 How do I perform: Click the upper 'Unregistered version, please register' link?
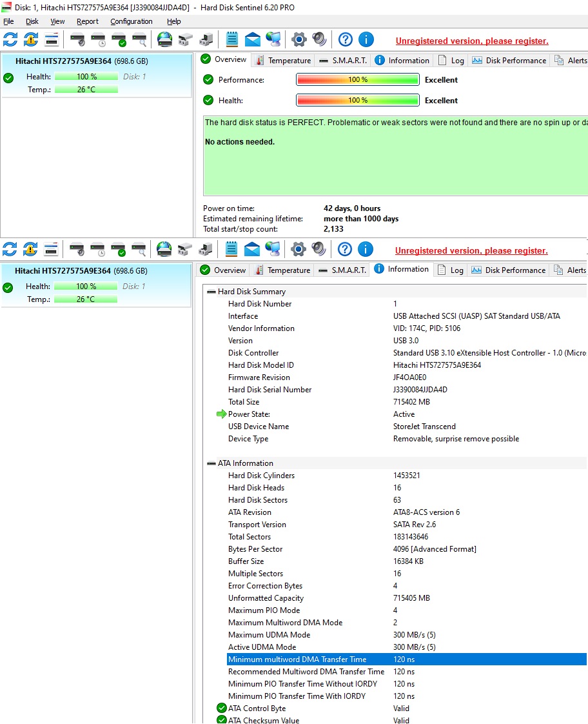click(471, 41)
